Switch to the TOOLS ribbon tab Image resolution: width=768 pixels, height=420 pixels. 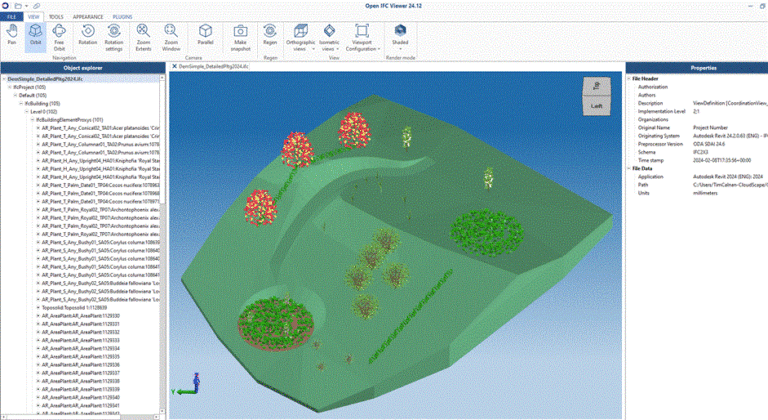click(56, 17)
